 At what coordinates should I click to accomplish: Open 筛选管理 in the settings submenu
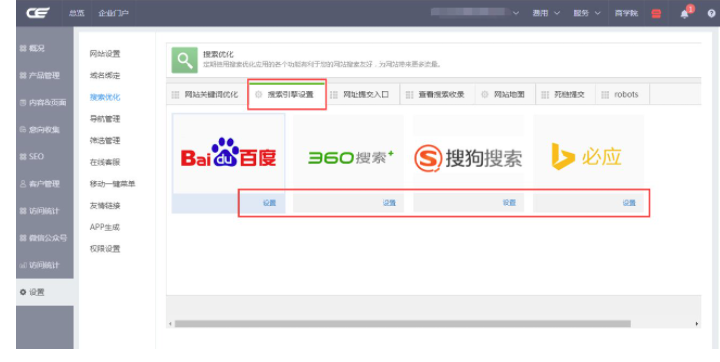coord(105,140)
